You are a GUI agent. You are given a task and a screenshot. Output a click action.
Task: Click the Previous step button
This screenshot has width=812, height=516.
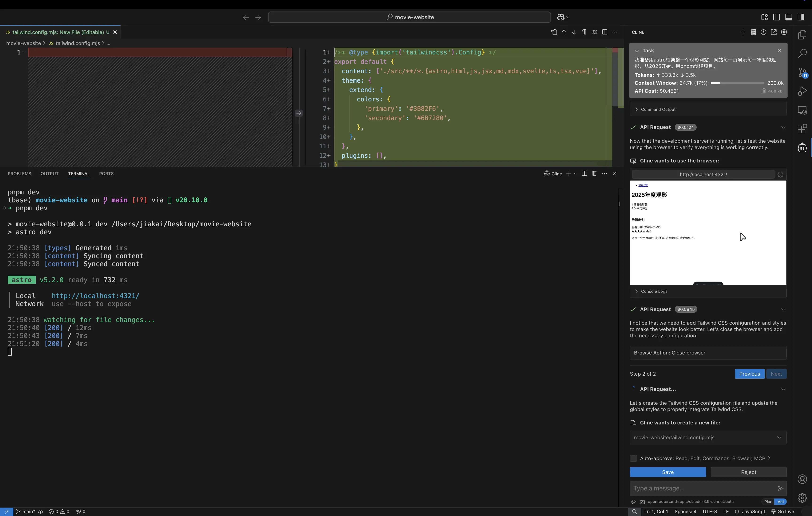[749, 374]
